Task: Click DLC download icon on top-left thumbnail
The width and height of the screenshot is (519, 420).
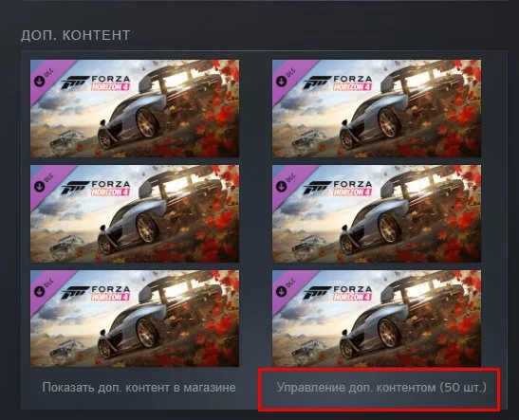Action: pyautogui.click(x=40, y=81)
